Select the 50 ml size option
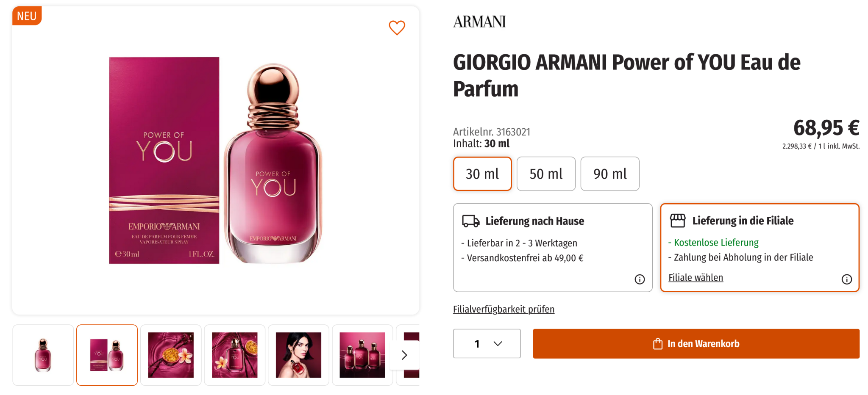This screenshot has width=868, height=395. 546,174
